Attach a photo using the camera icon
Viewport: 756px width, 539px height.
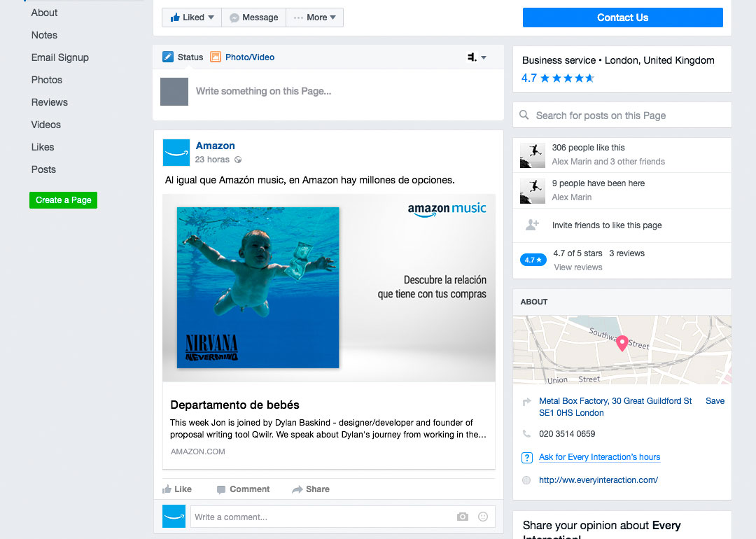point(463,517)
